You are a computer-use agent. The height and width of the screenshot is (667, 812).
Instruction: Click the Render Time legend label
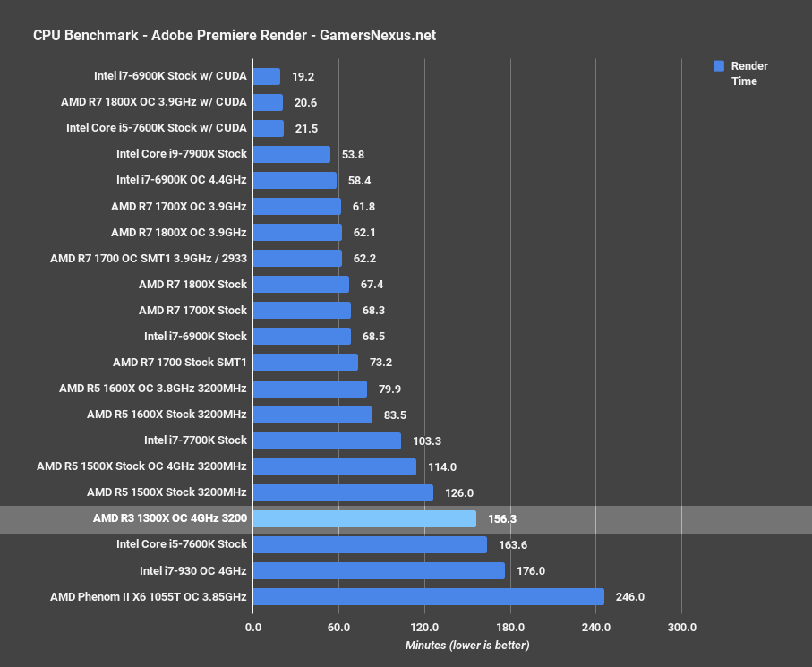pyautogui.click(x=748, y=73)
